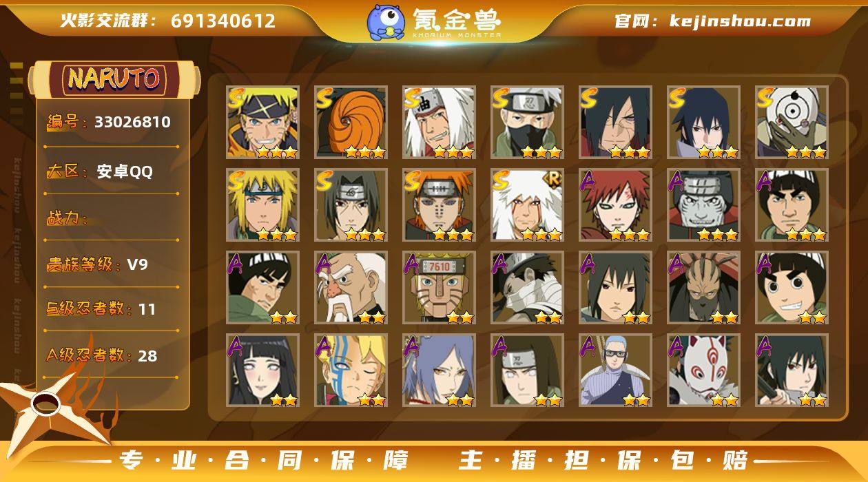Select the red-haired Gaara portrait
Image resolution: width=868 pixels, height=482 pixels.
coord(616,205)
